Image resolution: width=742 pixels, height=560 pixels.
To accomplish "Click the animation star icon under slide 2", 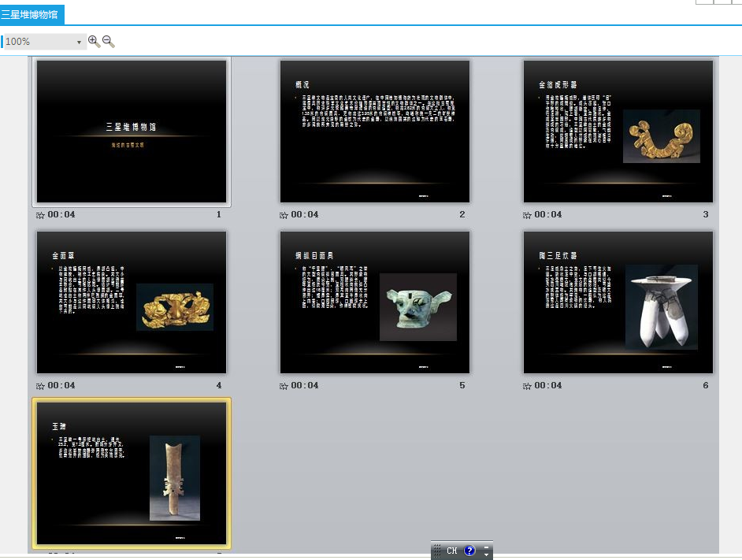I will 284,215.
